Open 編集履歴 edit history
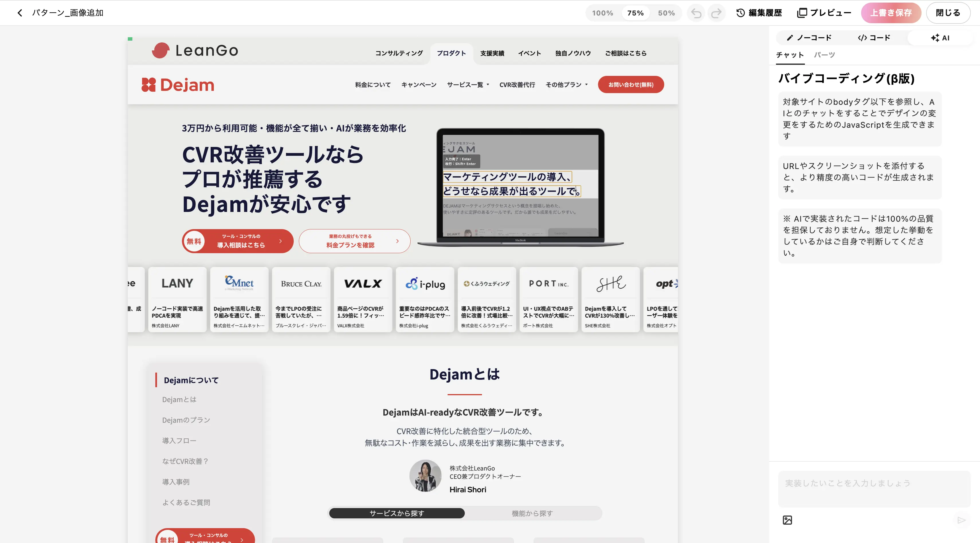 (x=759, y=13)
